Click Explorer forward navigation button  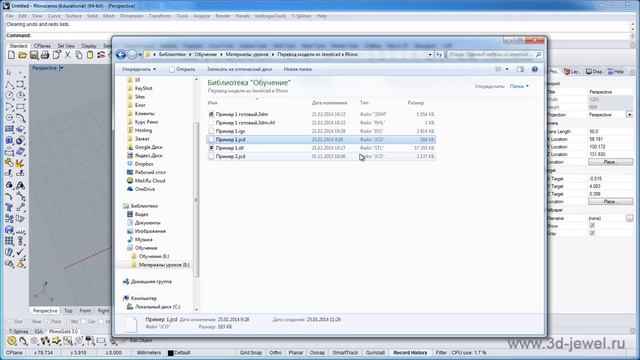[x=132, y=54]
